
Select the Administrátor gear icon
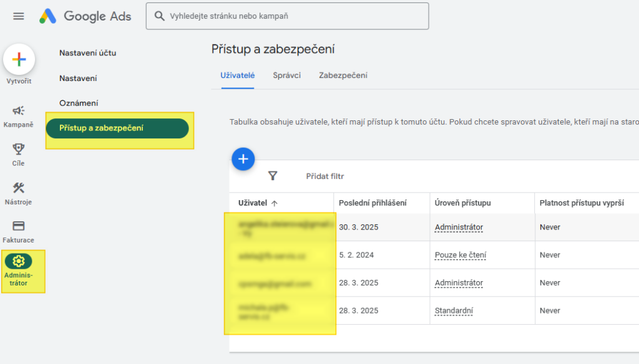point(19,262)
